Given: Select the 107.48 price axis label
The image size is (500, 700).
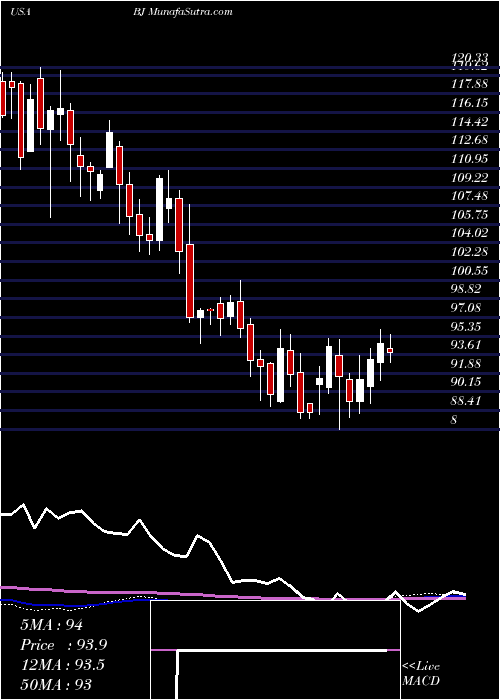Looking at the screenshot, I should (469, 196).
